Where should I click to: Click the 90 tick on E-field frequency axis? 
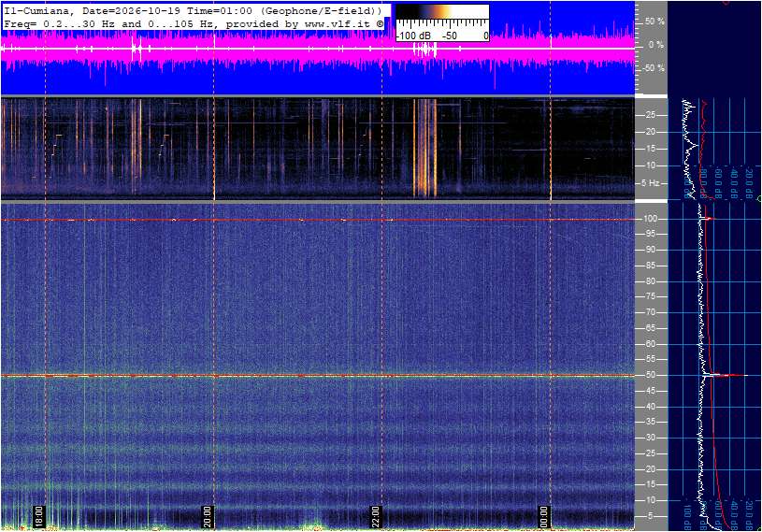click(650, 250)
